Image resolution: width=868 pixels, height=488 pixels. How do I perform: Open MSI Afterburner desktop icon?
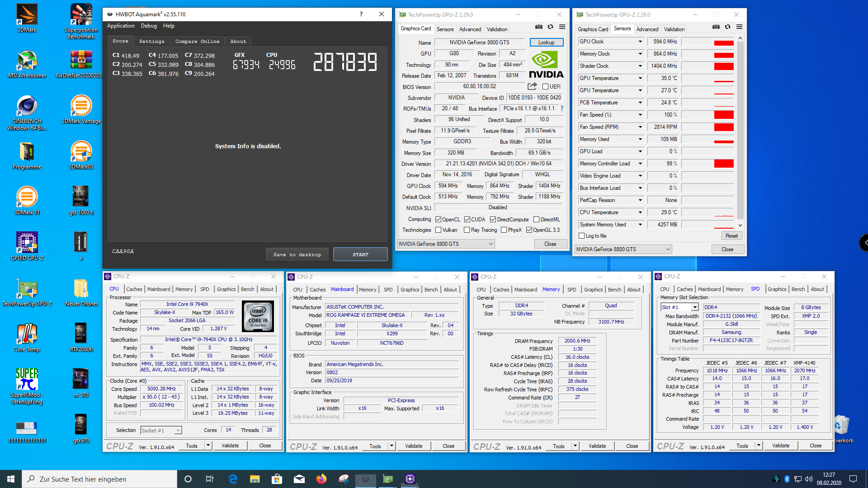[x=27, y=64]
